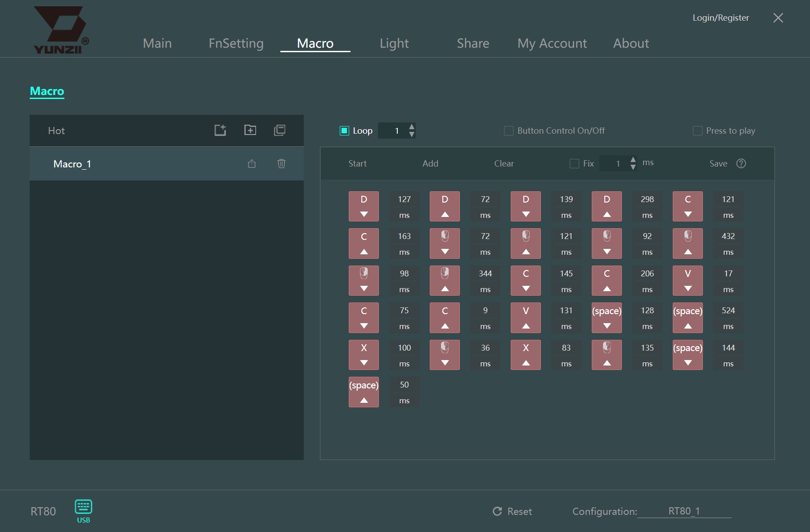Click the Reset refresh icon
The height and width of the screenshot is (532, 810).
(x=497, y=511)
